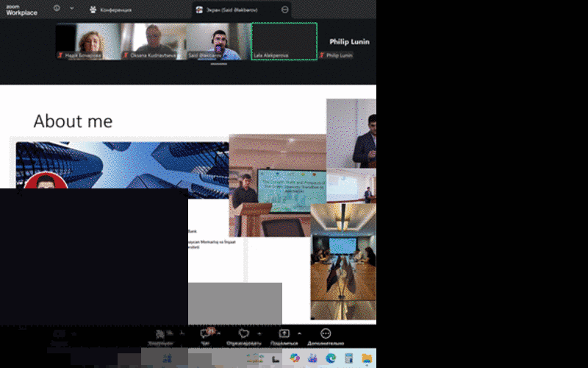This screenshot has height=368, width=588.
Task: Expand the Share options arrow
Action: [x=299, y=333]
